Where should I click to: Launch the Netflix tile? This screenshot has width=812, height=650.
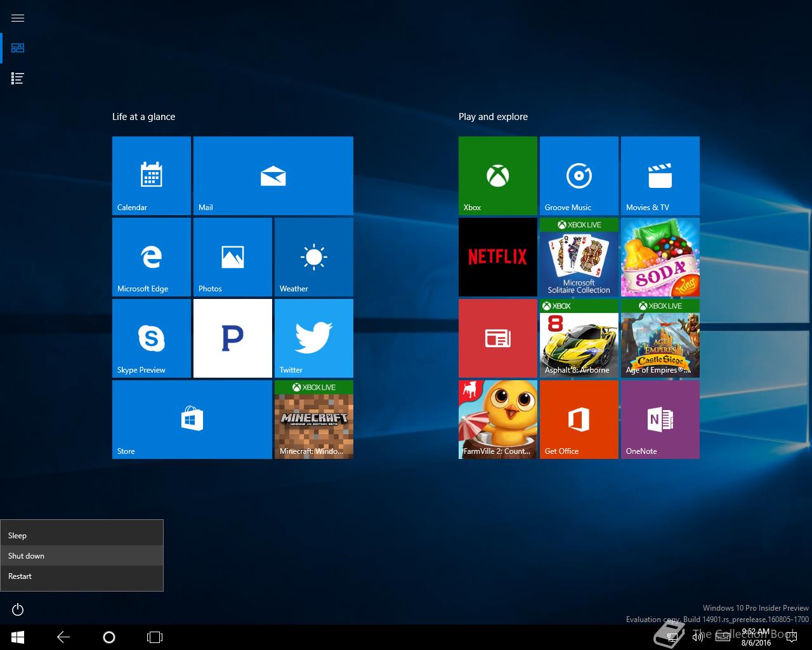[x=498, y=257]
